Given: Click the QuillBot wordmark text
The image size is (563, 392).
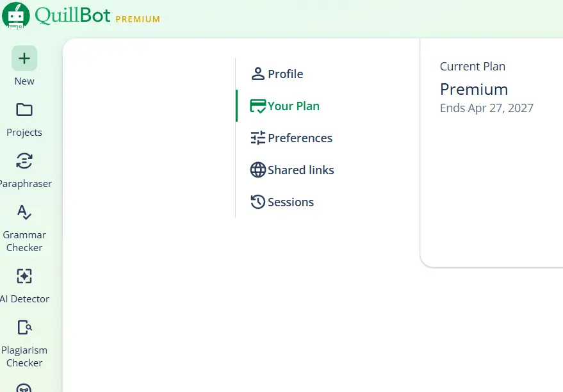Looking at the screenshot, I should (72, 15).
